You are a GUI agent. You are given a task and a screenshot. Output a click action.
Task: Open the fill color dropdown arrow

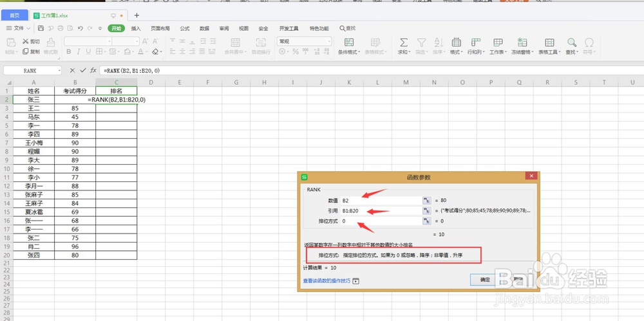133,52
